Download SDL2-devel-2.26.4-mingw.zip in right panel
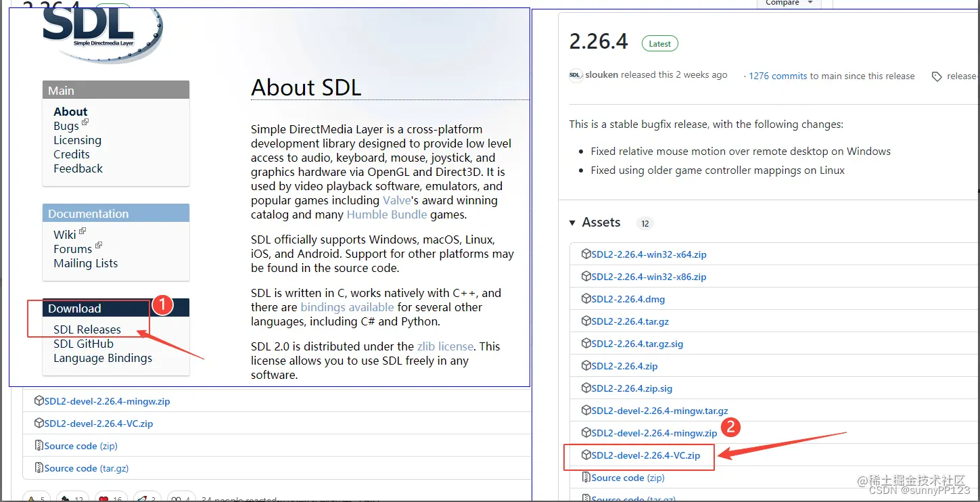 pos(655,433)
